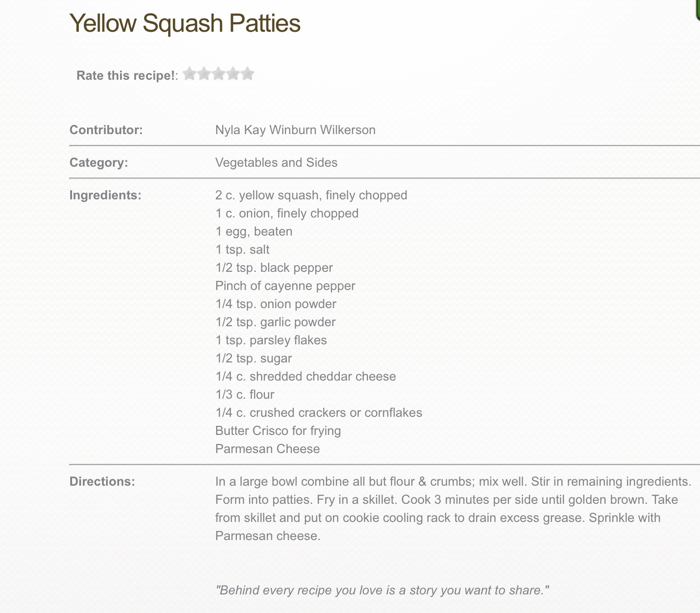
Task: Click the Butter Crisco for frying line
Action: 278,431
